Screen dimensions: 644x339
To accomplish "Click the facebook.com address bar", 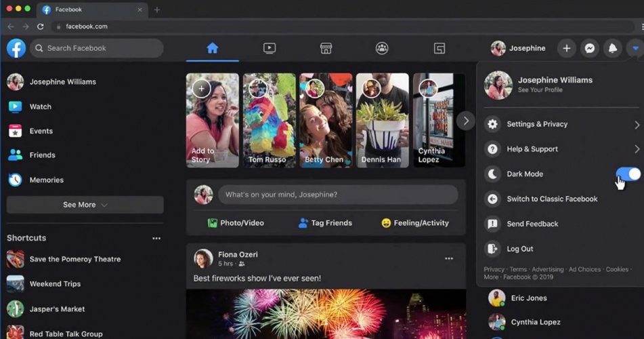I will coord(343,26).
